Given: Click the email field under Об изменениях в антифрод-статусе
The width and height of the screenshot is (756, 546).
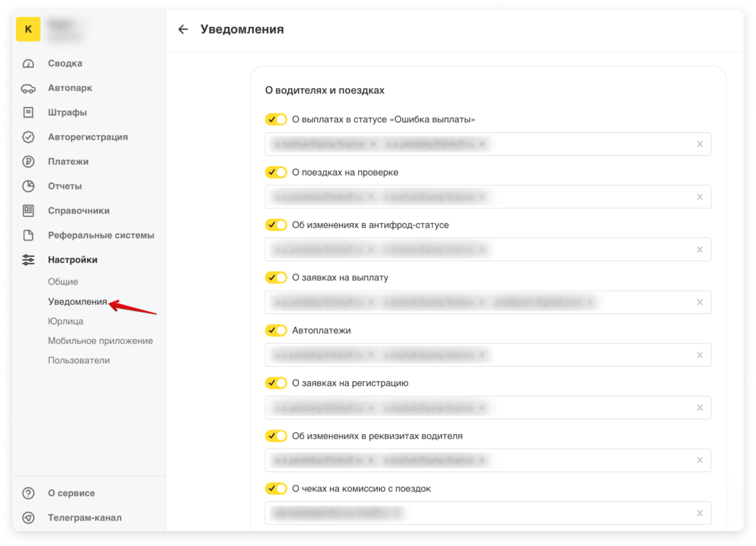Looking at the screenshot, I should tap(589, 250).
